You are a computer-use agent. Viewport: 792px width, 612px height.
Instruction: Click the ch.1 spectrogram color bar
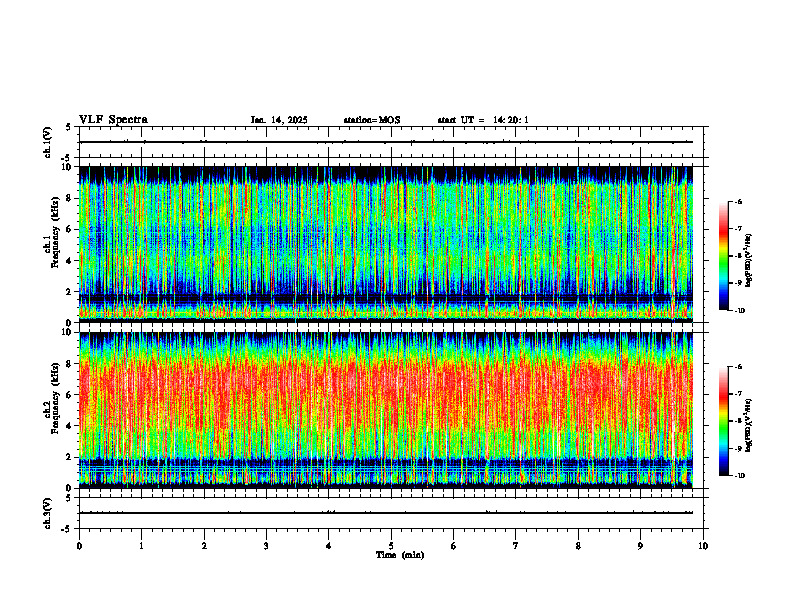coord(723,256)
